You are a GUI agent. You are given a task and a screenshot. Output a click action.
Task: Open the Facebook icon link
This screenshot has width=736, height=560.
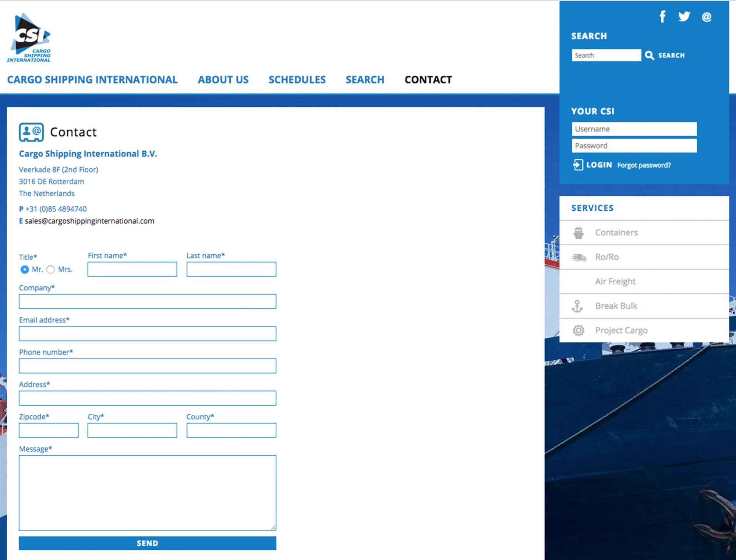[662, 17]
